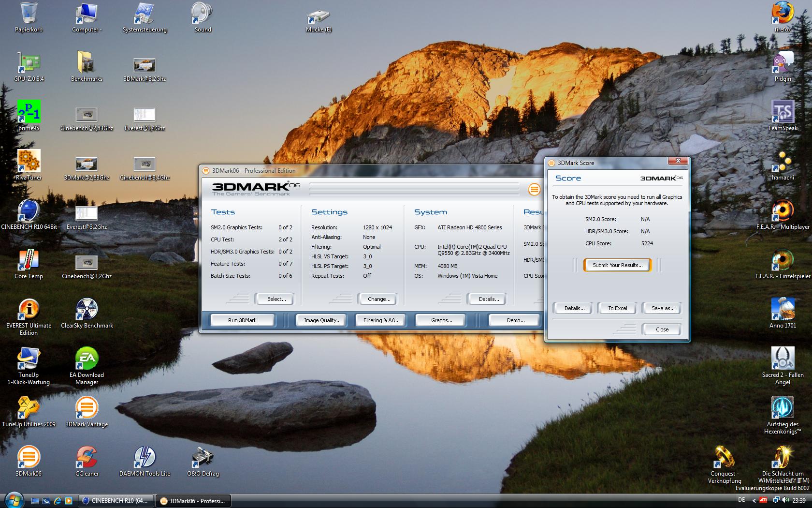Click Change under the Settings section
This screenshot has height=508, width=812.
(x=378, y=299)
